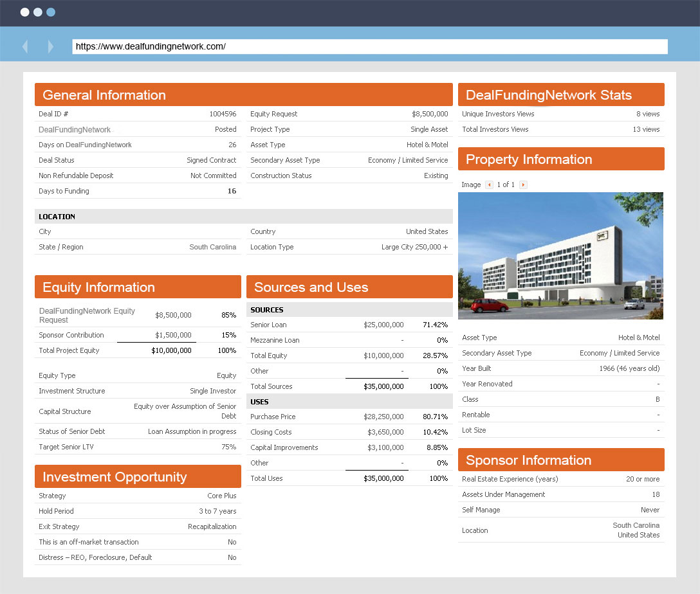700x594 pixels.
Task: Show the previous property image
Action: 489,185
